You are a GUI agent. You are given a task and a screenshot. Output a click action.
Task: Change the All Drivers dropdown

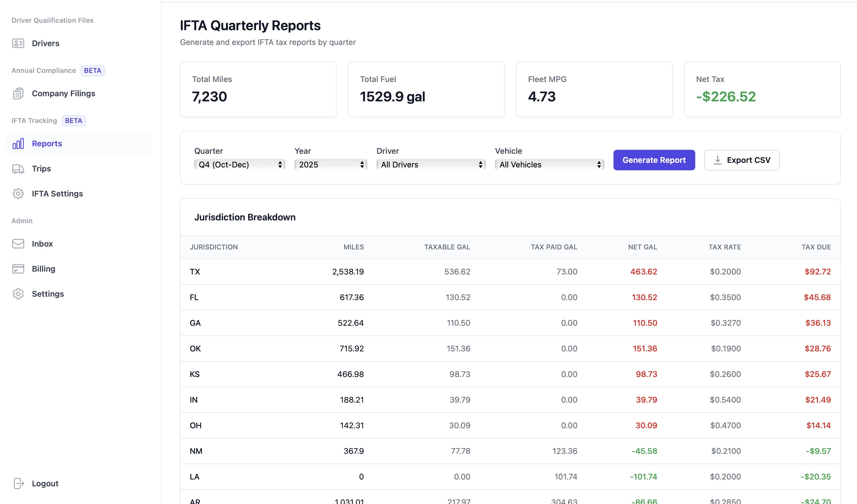[x=431, y=164]
